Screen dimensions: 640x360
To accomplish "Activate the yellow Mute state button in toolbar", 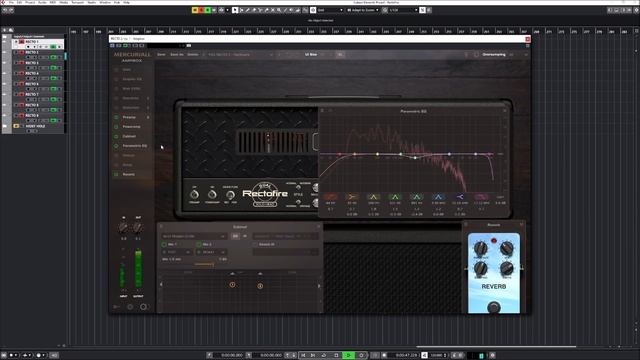I will click(x=195, y=10).
